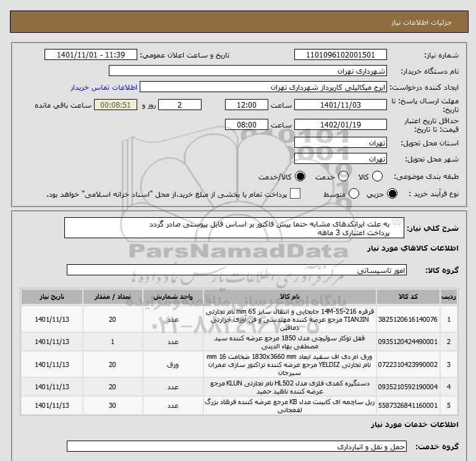This screenshot has height=461, width=476.
Task: Click product code 0722310423990002
Action: [x=408, y=364]
